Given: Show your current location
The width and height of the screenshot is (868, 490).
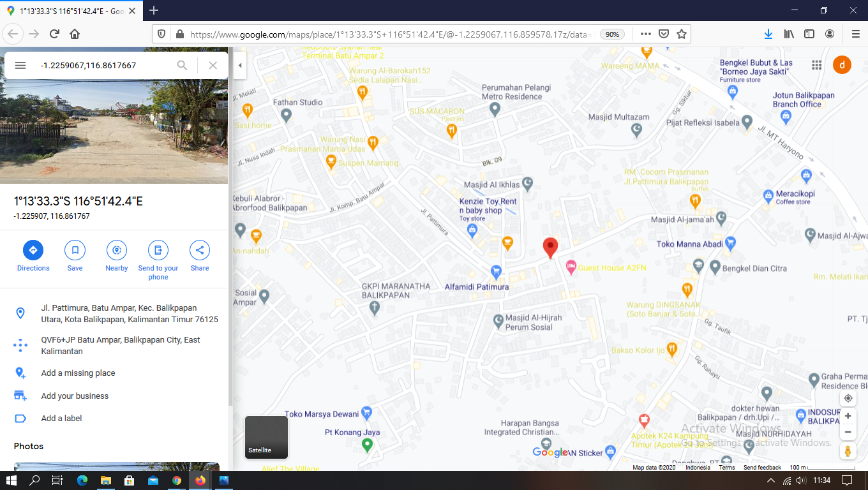Looking at the screenshot, I should 848,398.
